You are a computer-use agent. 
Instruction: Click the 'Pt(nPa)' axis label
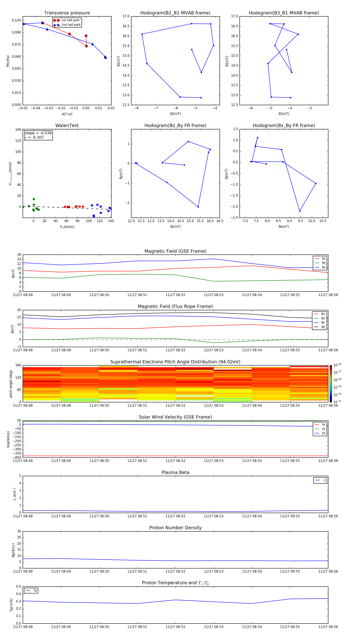pos(8,61)
